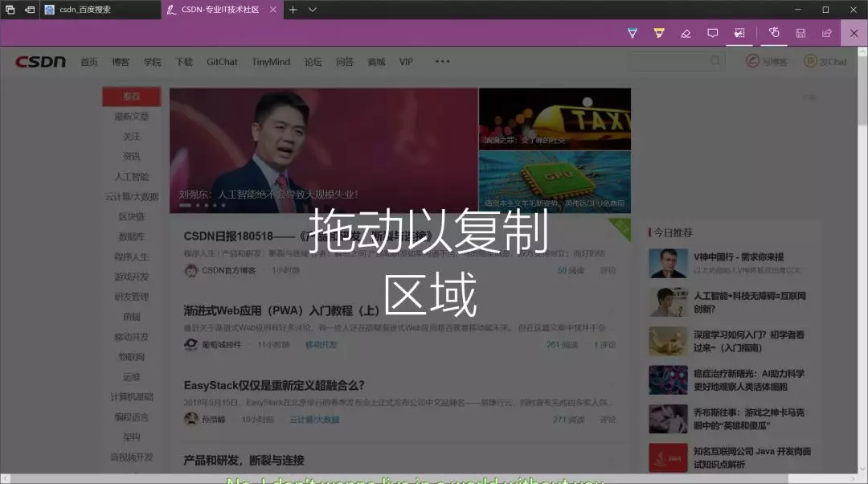The height and width of the screenshot is (484, 868).
Task: Toggle the clip region tool
Action: pyautogui.click(x=739, y=33)
